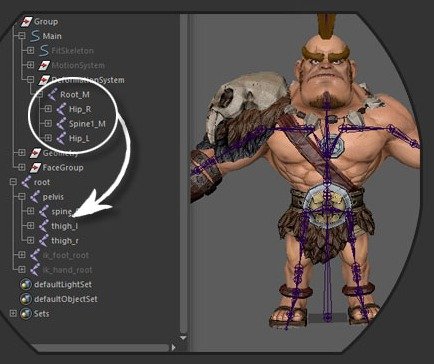Click the spine joint icon under pelvis

click(44, 211)
